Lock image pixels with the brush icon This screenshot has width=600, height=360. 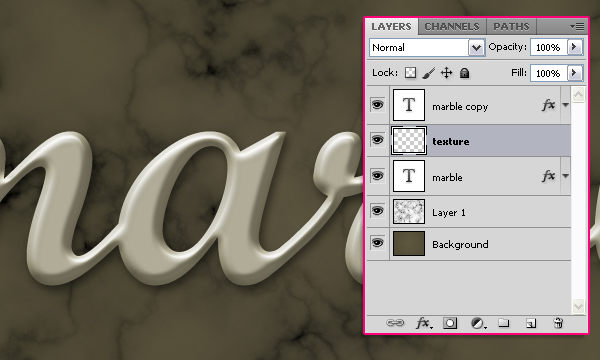click(x=429, y=73)
